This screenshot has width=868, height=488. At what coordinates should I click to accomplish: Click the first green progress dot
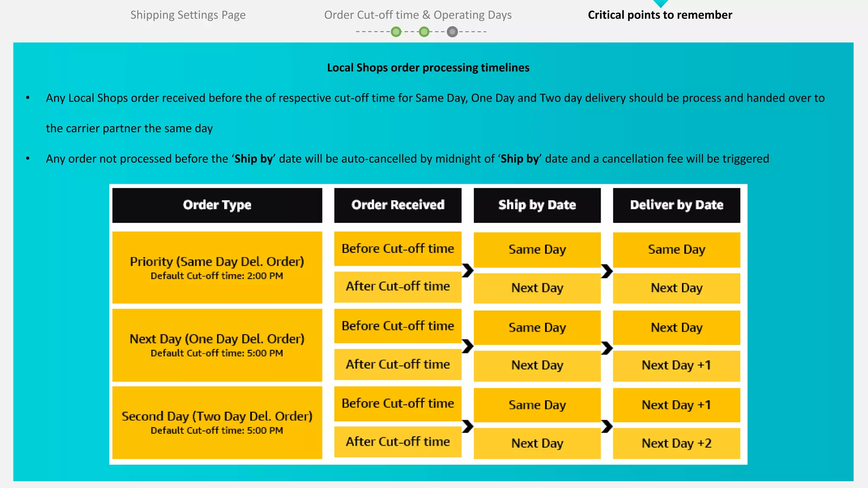pyautogui.click(x=396, y=32)
